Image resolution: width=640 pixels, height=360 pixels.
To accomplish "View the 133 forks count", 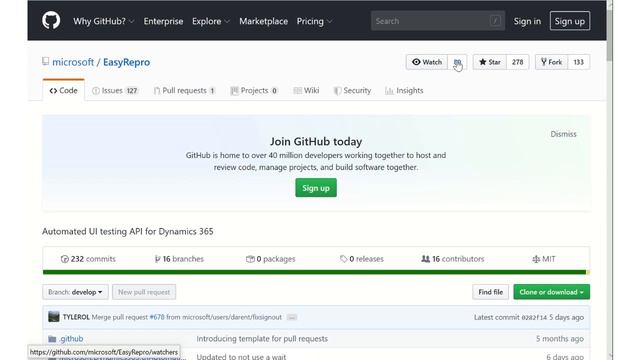I will coord(578,62).
